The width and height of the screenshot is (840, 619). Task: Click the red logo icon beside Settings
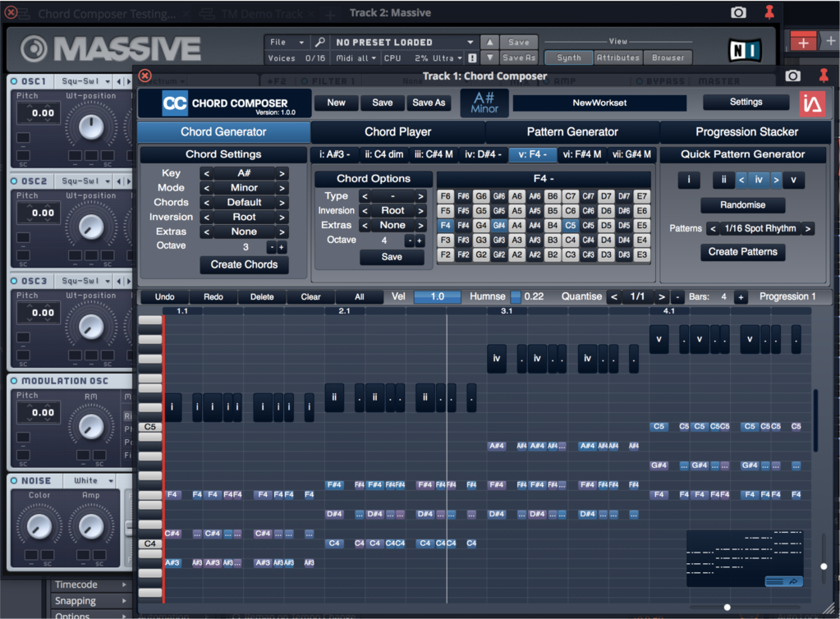click(812, 103)
